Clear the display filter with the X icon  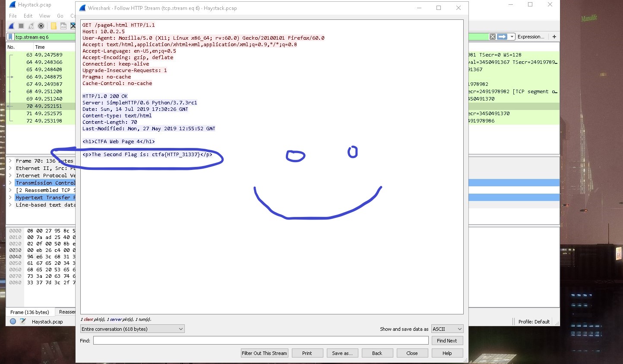[492, 37]
